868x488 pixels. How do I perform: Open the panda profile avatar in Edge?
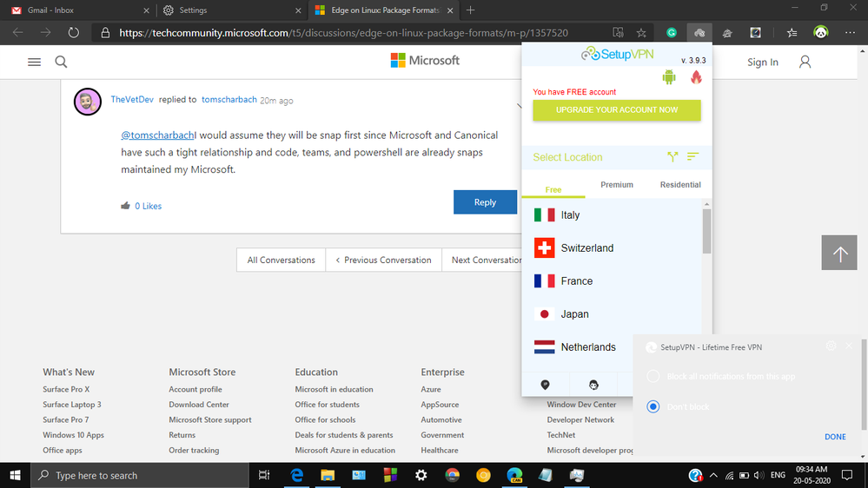pos(821,33)
